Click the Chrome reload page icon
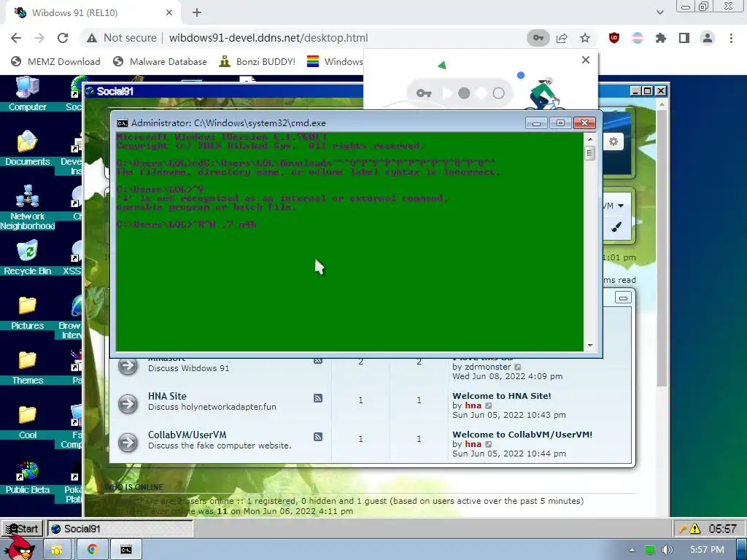Viewport: 747px width, 560px height. 63,38
